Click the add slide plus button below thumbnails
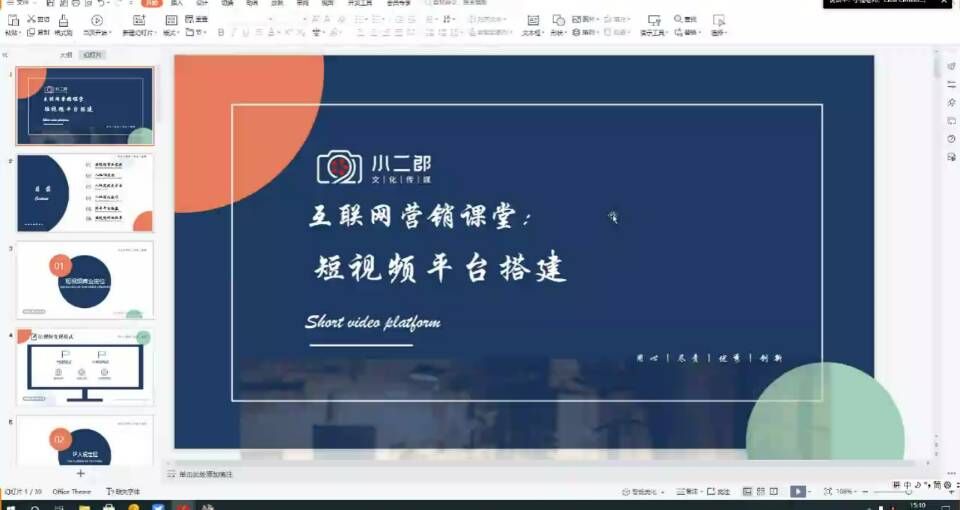The width and height of the screenshot is (960, 510). pyautogui.click(x=81, y=473)
